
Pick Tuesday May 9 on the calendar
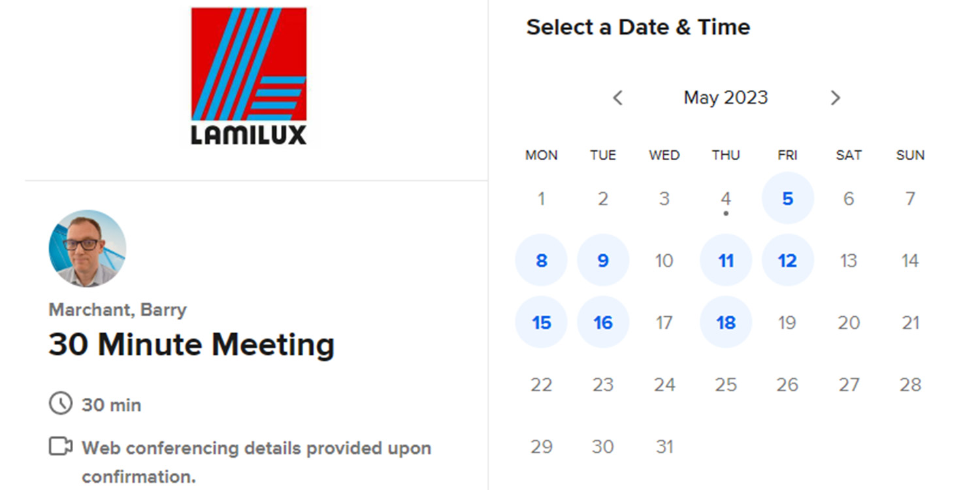(x=602, y=260)
